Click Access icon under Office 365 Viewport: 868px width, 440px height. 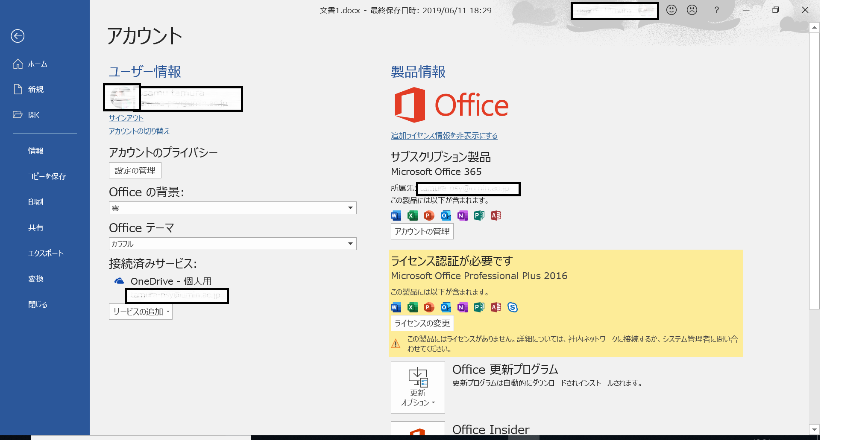pos(496,216)
